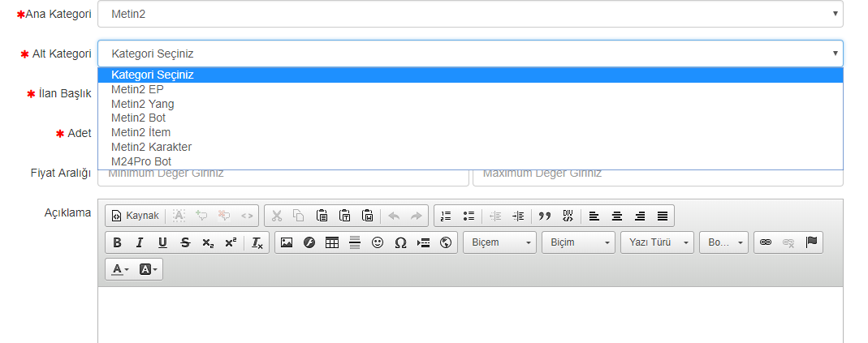Center-align the paragraph text
Screen dimensions: 868x343
point(617,216)
